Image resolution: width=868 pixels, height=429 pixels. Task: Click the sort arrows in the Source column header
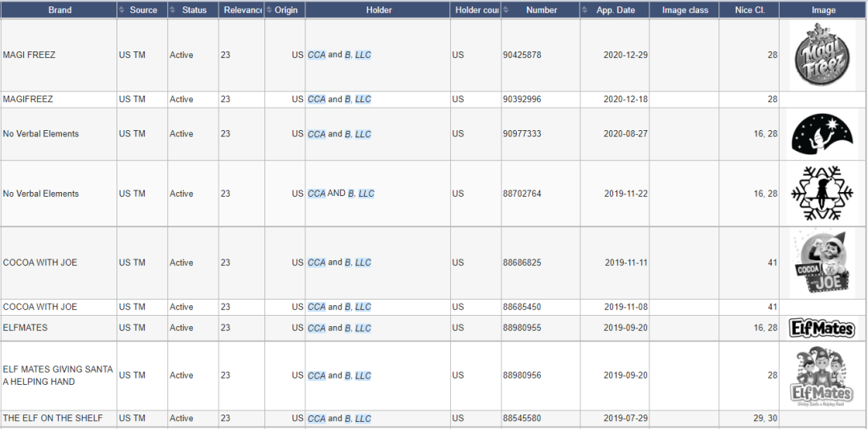pos(122,10)
